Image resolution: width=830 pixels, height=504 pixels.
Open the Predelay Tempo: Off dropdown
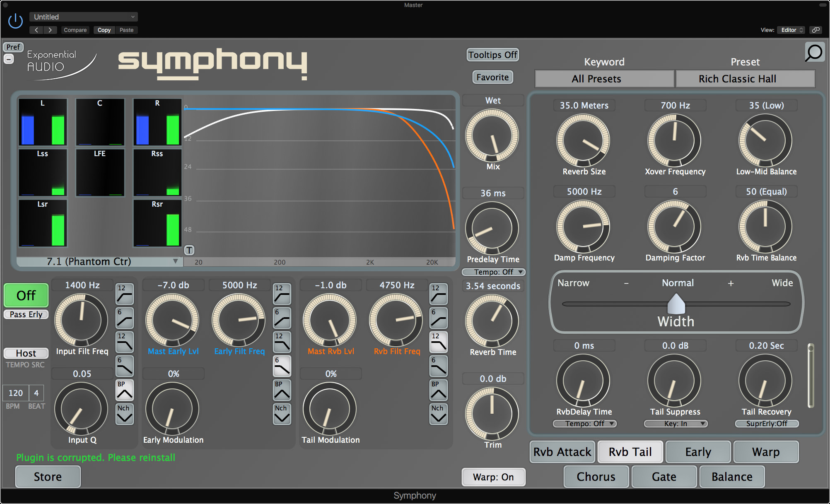point(493,272)
